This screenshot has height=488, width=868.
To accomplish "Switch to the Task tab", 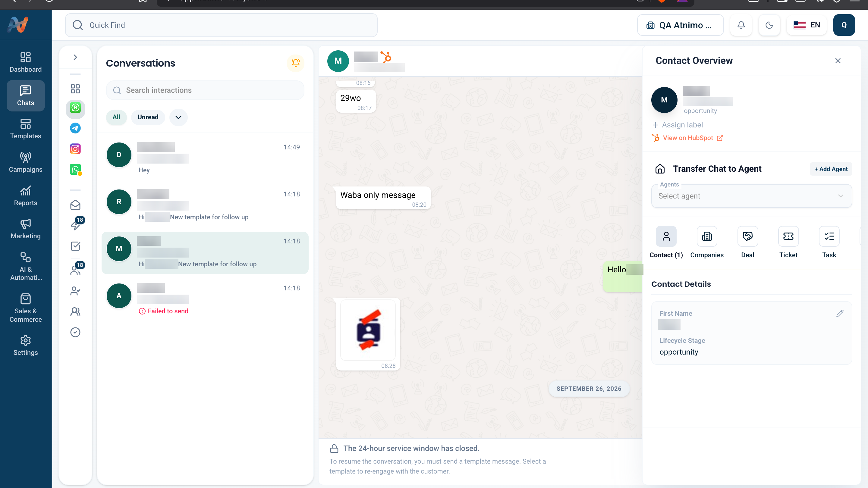I will [829, 242].
